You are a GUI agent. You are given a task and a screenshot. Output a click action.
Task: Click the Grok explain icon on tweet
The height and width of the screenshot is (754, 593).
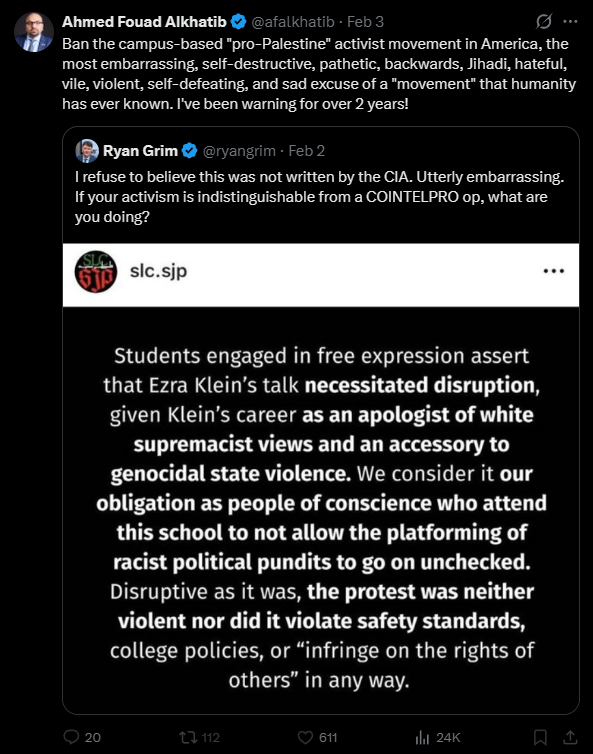point(544,21)
